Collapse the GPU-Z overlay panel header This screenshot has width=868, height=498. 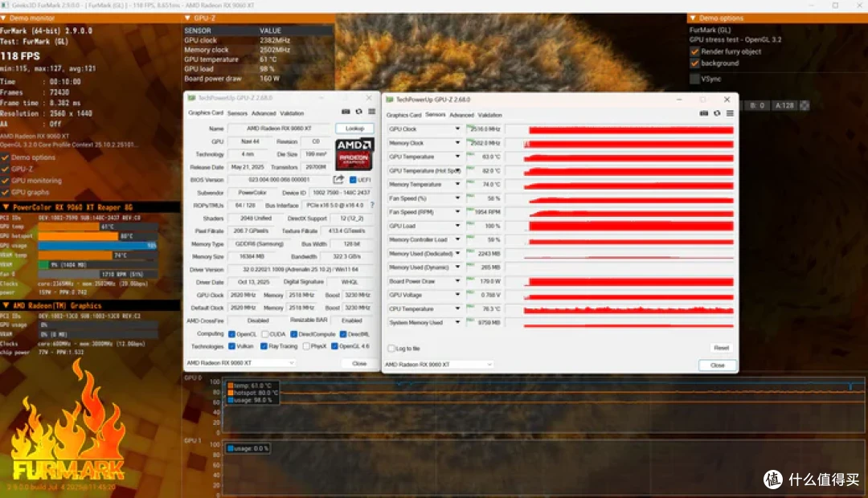coord(187,18)
